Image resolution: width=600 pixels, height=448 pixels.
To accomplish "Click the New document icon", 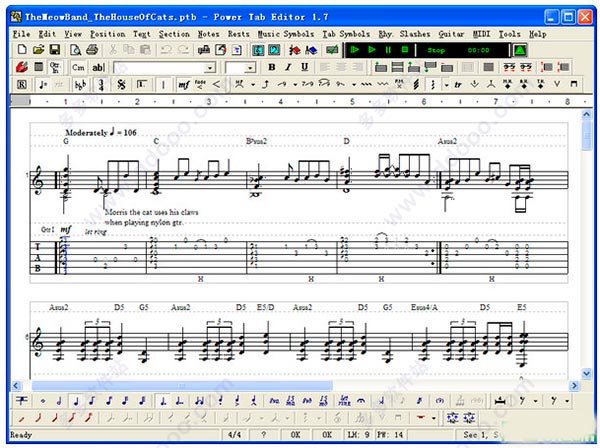I will tap(22, 50).
